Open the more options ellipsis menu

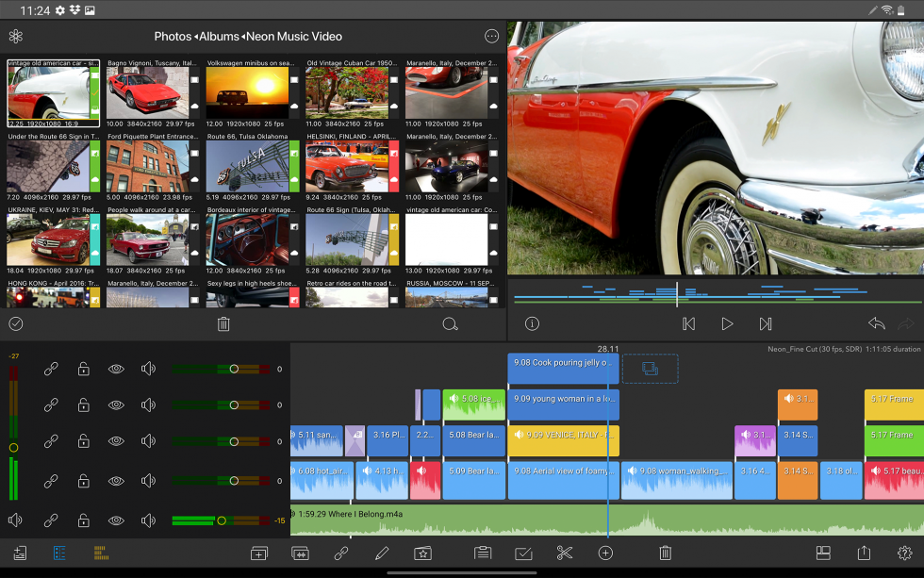tap(491, 37)
